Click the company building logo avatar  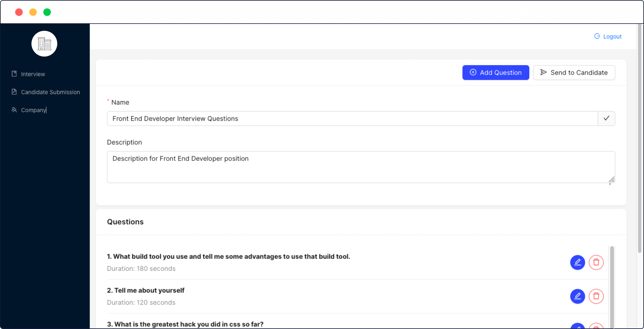click(44, 44)
